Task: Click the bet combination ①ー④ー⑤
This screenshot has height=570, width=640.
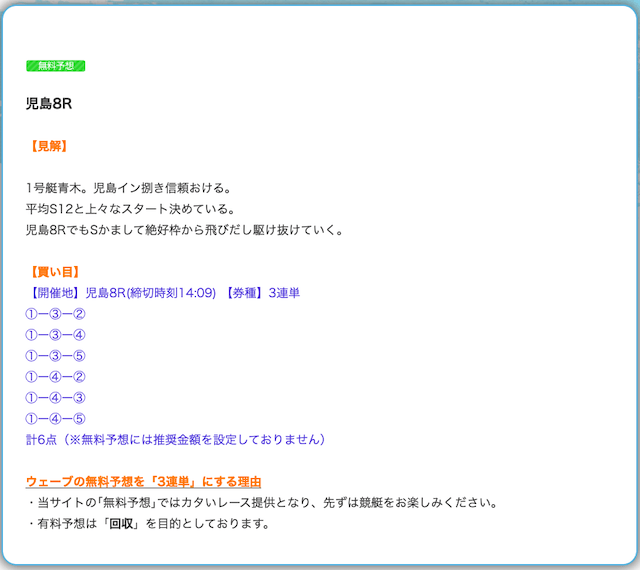Action: pyautogui.click(x=56, y=419)
